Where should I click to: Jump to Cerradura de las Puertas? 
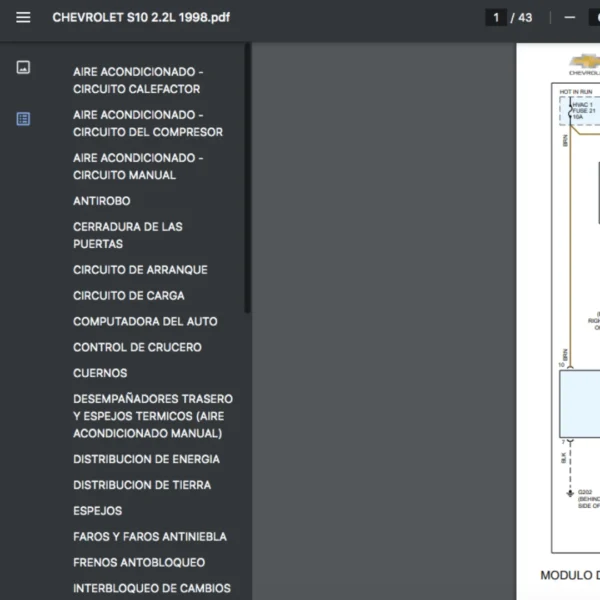pyautogui.click(x=127, y=235)
